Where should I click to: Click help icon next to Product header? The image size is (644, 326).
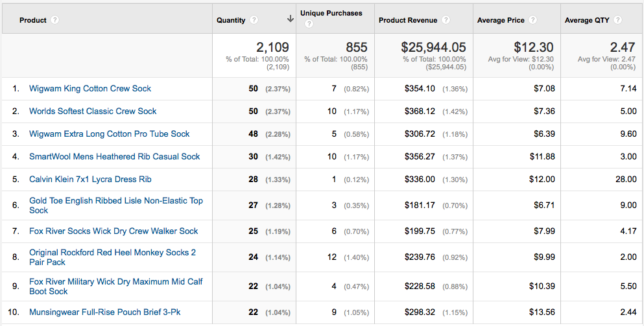pos(54,19)
